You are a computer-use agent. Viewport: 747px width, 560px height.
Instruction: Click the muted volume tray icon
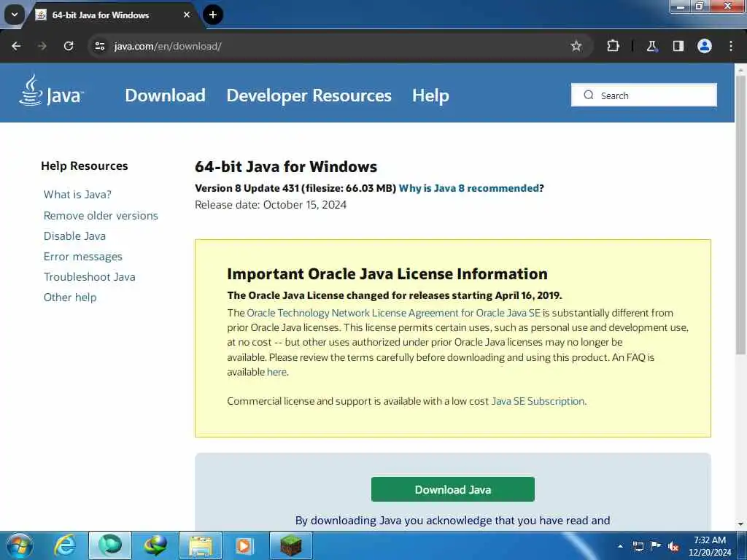point(673,547)
